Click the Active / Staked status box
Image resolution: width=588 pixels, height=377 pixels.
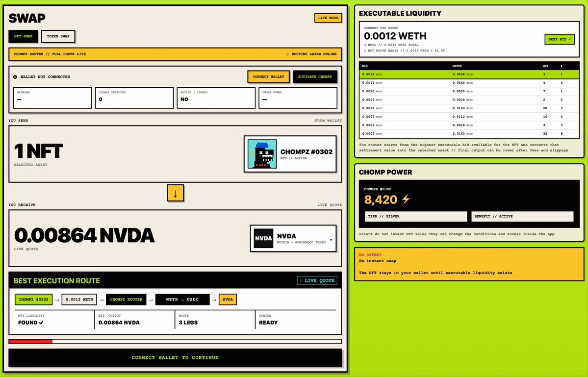point(216,98)
